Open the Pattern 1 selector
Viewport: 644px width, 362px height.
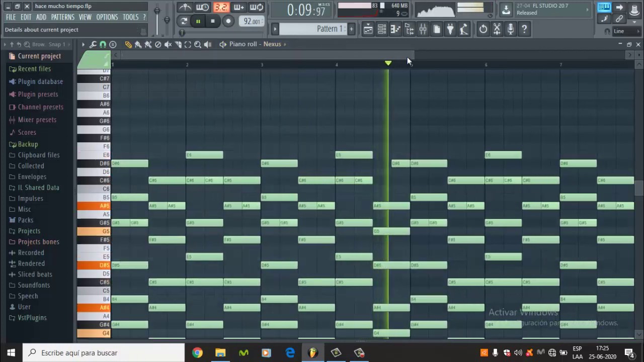pyautogui.click(x=312, y=29)
